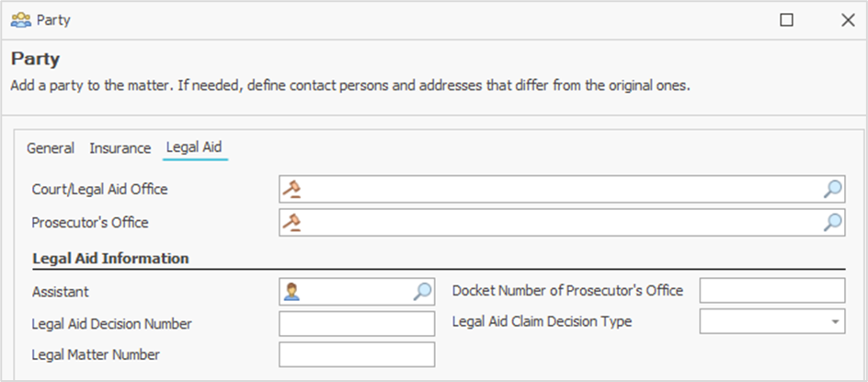The width and height of the screenshot is (868, 382).
Task: Select the Legal Aid tab
Action: [194, 147]
